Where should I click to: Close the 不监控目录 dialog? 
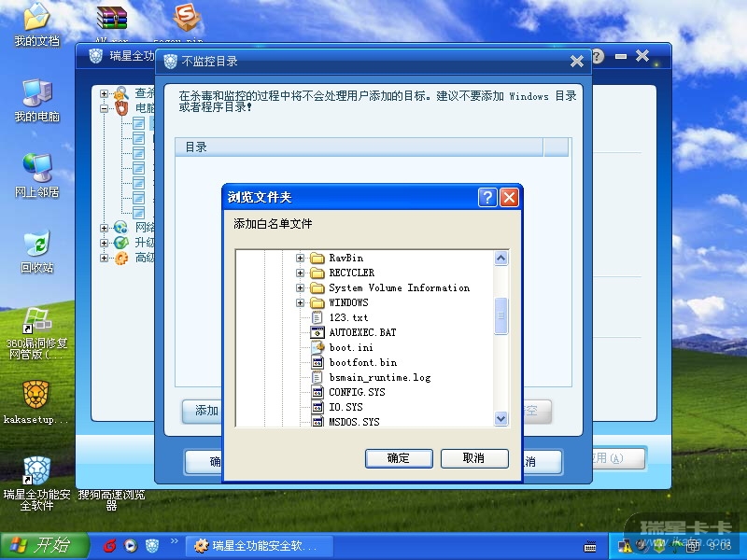pyautogui.click(x=577, y=61)
